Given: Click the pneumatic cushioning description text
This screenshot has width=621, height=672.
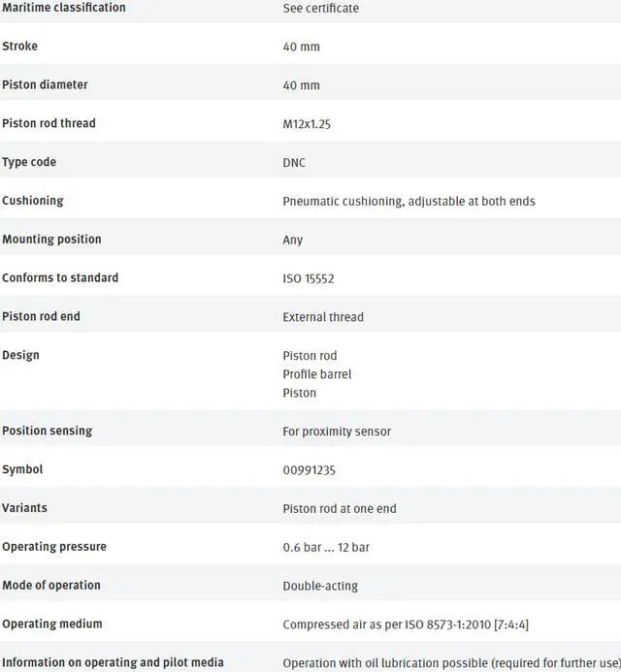Looking at the screenshot, I should (x=409, y=202).
